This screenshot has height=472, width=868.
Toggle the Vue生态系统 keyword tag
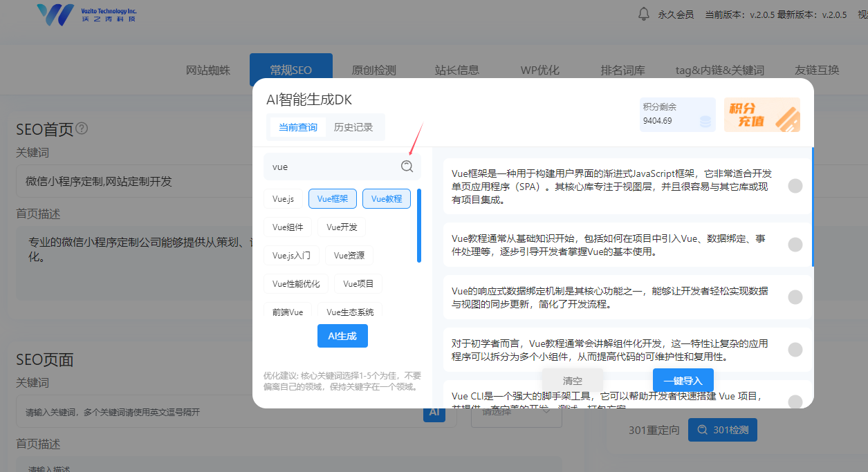[x=351, y=312]
